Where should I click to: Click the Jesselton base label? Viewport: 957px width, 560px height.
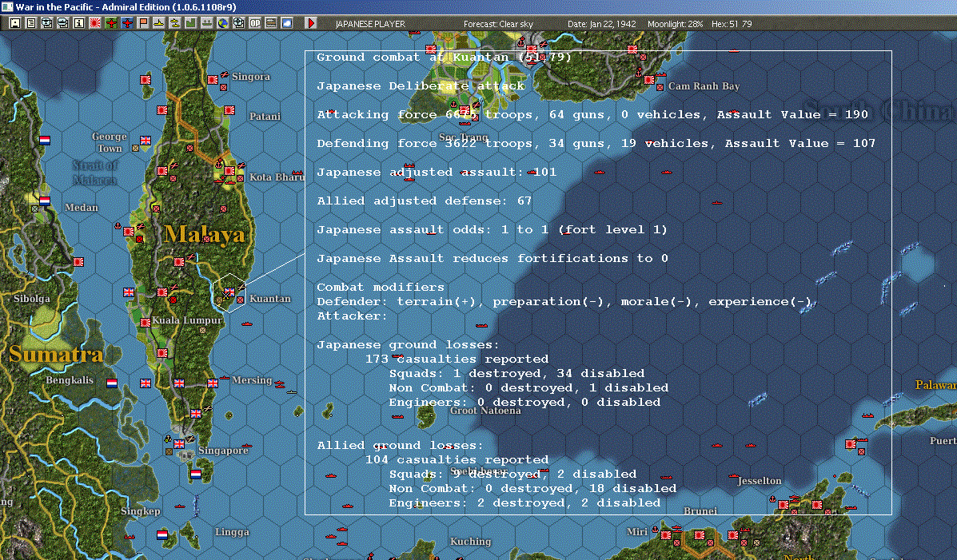click(760, 481)
